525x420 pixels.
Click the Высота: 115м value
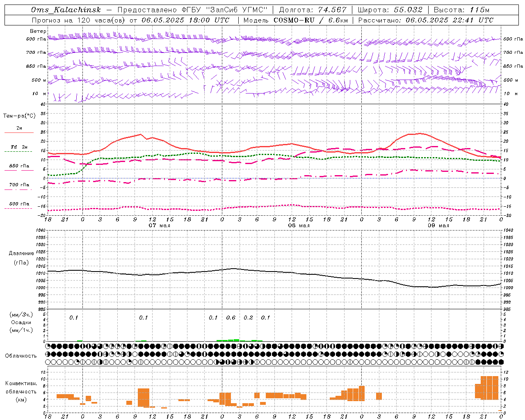pos(461,10)
